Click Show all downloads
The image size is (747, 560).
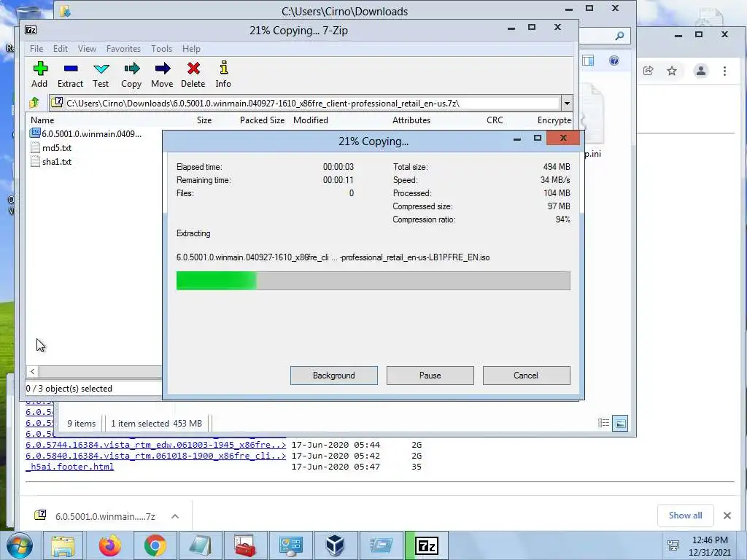685,516
